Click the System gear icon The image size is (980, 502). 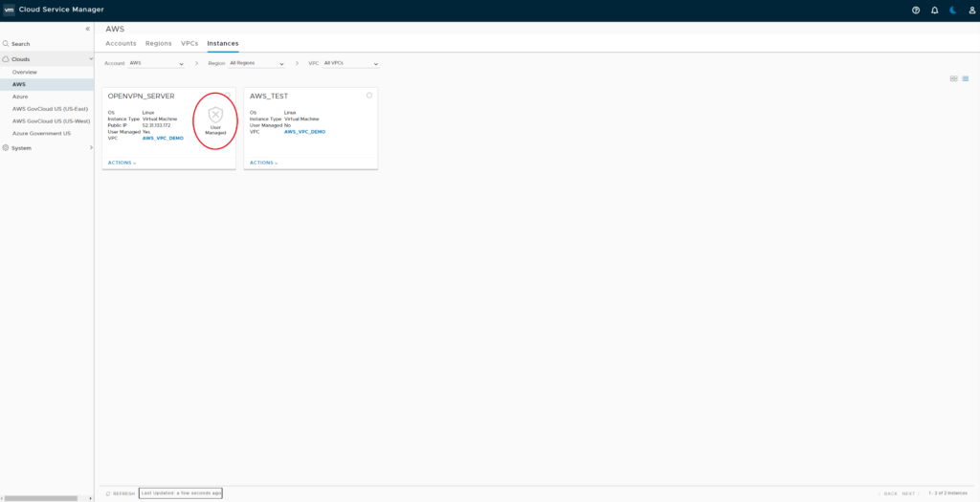point(6,148)
